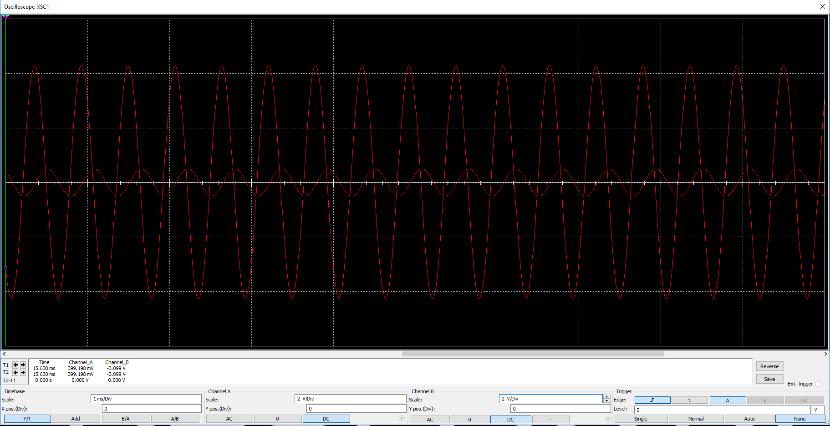Image resolution: width=830 pixels, height=426 pixels.
Task: Click the Ext. trigger terminal circle
Action: pyautogui.click(x=819, y=384)
